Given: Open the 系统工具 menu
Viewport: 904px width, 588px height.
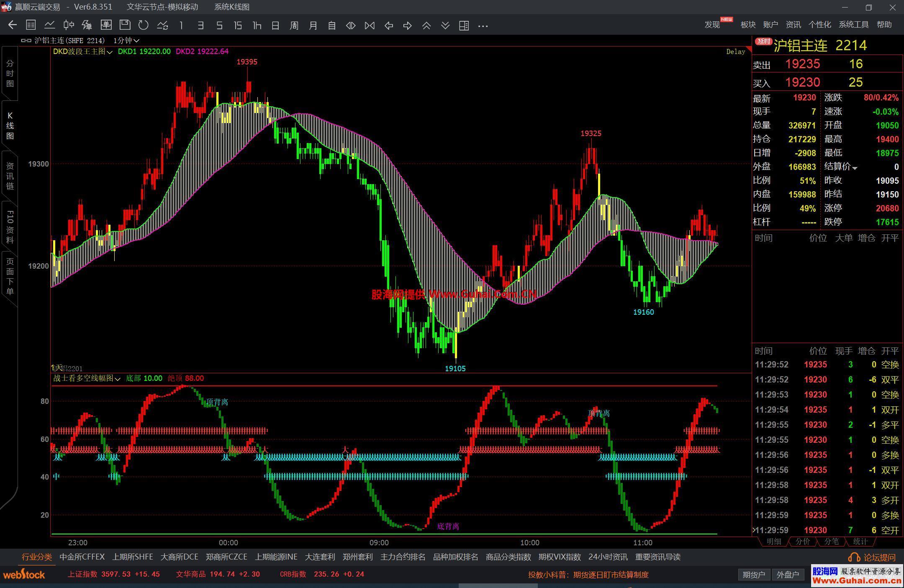Looking at the screenshot, I should [x=853, y=25].
